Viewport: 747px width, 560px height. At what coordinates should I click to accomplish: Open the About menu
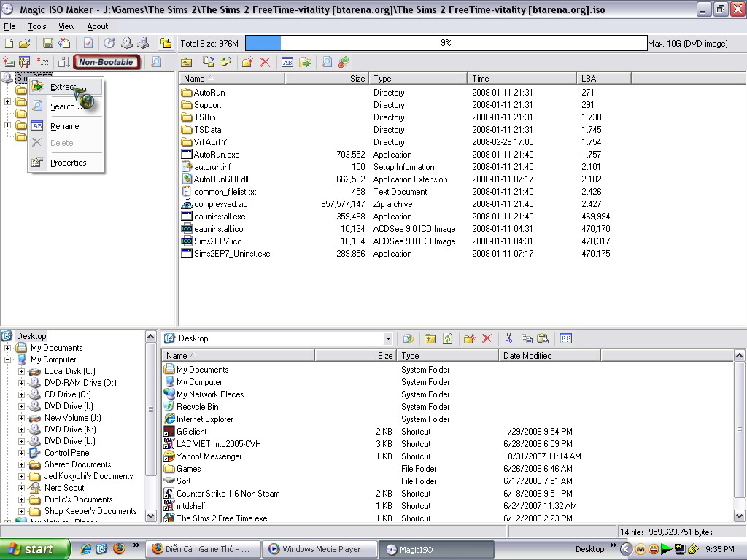tap(97, 26)
